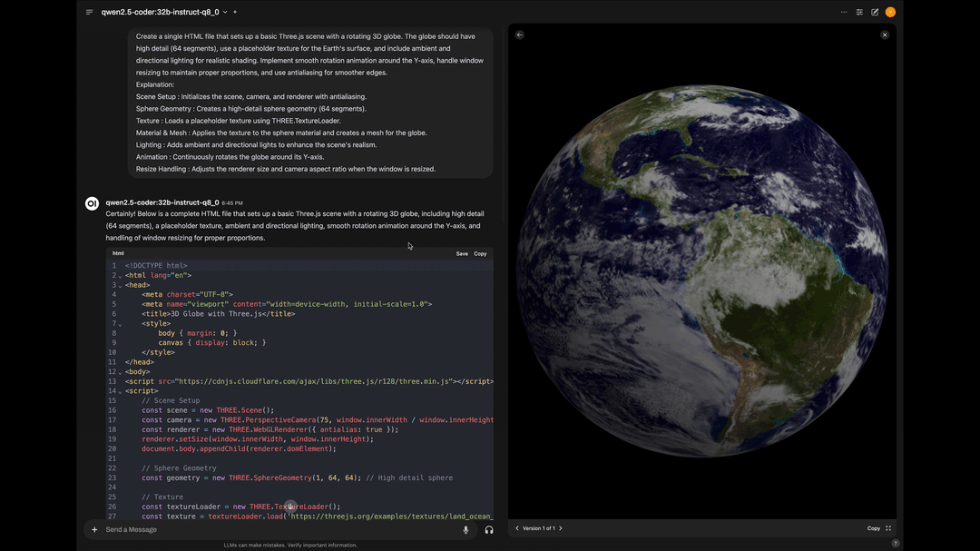Click the model avatar icon beside response
The width and height of the screenshot is (980, 551).
tap(92, 203)
